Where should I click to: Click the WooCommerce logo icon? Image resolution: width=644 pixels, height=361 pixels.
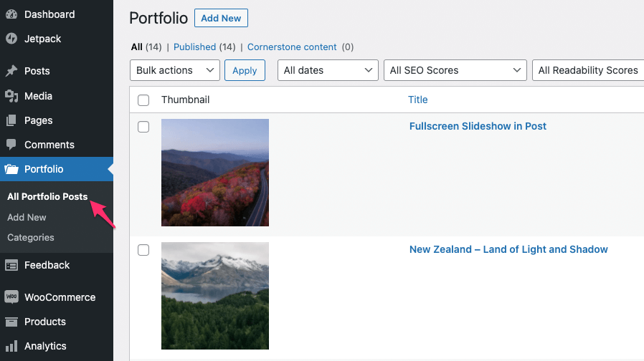point(11,297)
